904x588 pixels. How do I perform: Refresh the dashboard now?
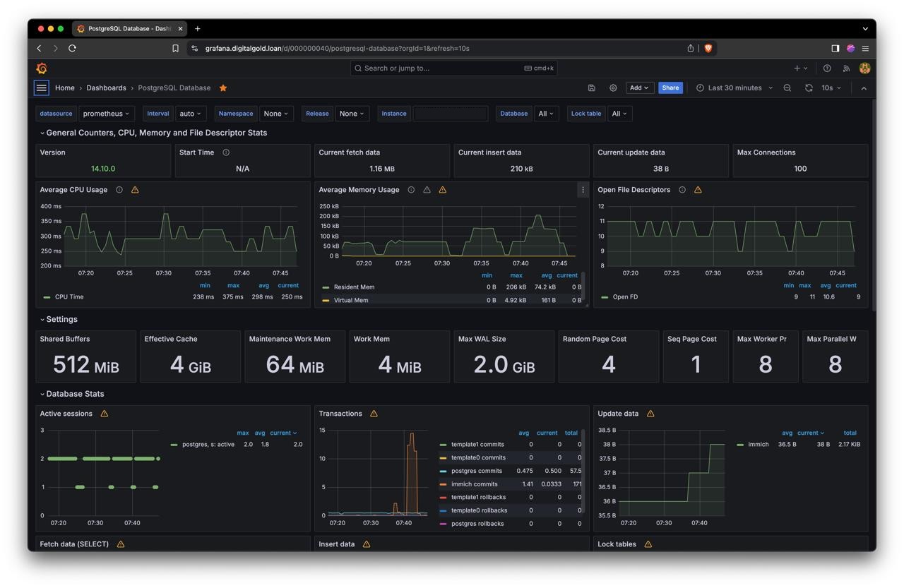coord(809,88)
